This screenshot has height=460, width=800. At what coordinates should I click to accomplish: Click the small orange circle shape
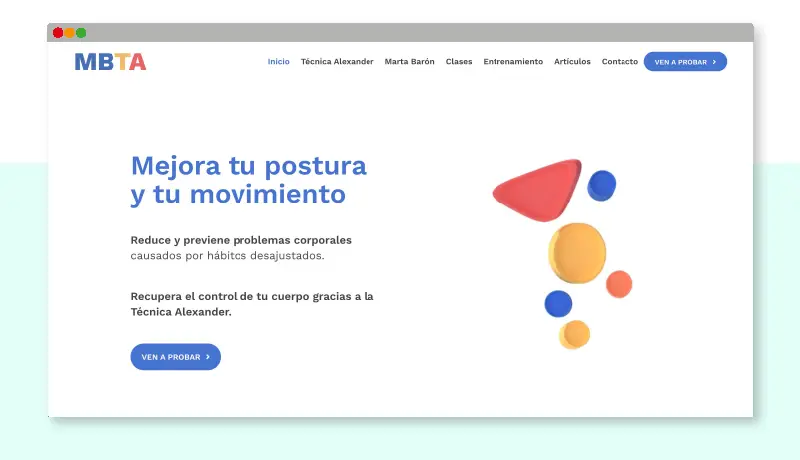619,284
